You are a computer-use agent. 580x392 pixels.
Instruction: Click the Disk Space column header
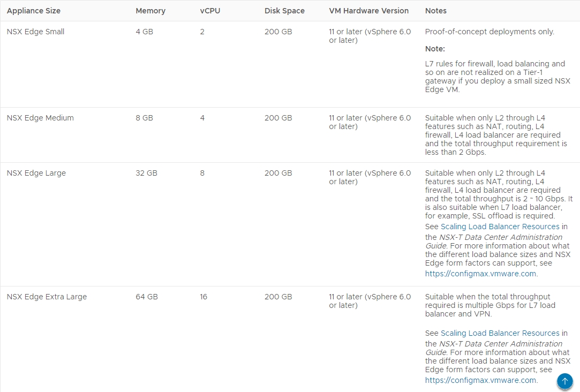tap(284, 11)
